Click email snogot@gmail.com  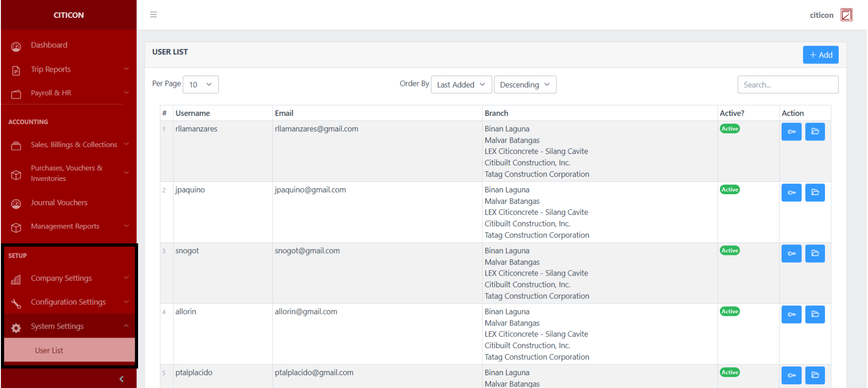pos(307,251)
